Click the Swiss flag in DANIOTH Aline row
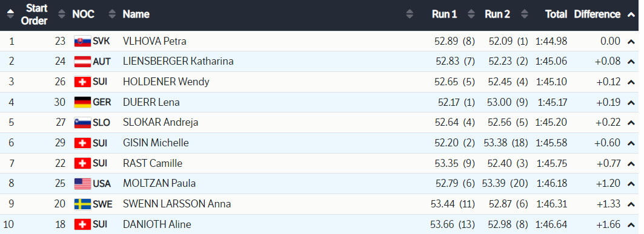Image resolution: width=644 pixels, height=234 pixels. (x=82, y=224)
